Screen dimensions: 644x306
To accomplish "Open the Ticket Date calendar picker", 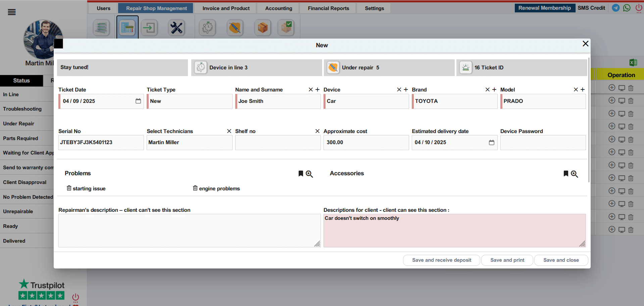I will (x=138, y=101).
